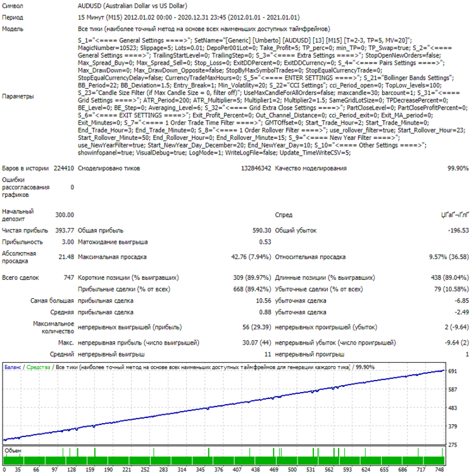Click the ATR_Period=200 parameter text
476x475 pixels.
click(x=166, y=100)
